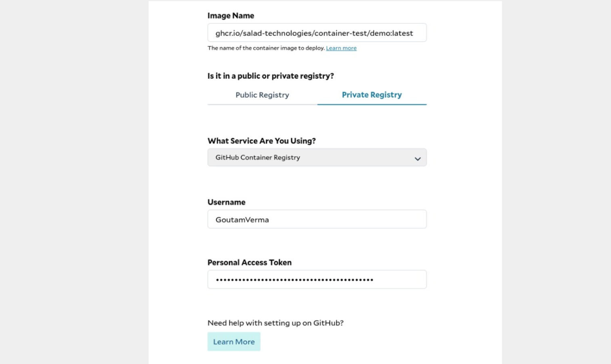
Task: Open the small Learn more link under Image Name
Action: tap(341, 48)
